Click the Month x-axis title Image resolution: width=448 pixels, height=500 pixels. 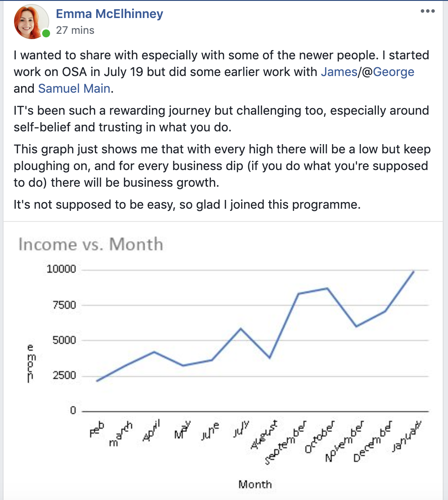tap(255, 485)
